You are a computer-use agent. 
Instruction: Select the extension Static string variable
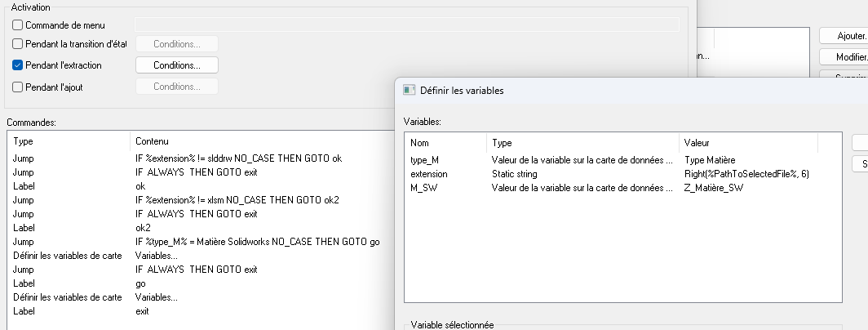[x=429, y=174]
